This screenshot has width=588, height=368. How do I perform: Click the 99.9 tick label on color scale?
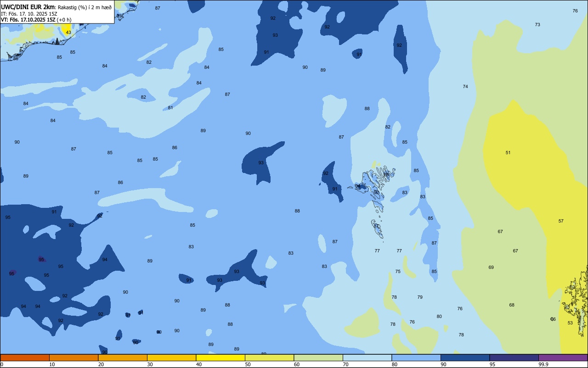(x=544, y=364)
